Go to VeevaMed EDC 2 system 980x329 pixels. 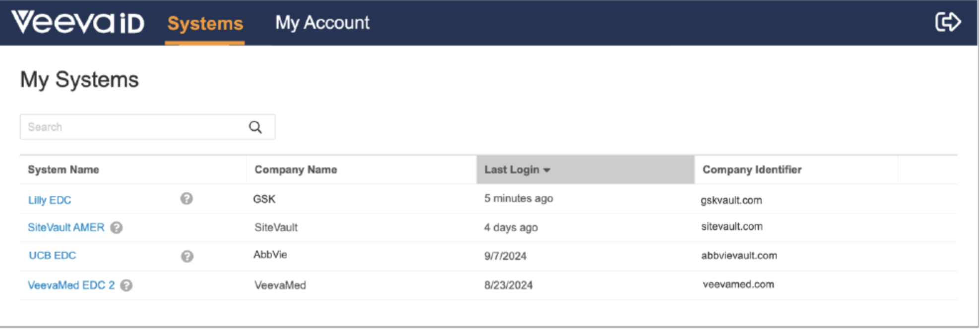(x=71, y=285)
